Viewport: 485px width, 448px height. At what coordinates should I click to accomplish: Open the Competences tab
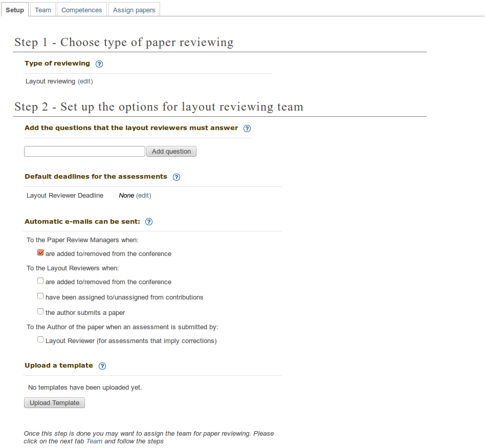click(x=82, y=10)
